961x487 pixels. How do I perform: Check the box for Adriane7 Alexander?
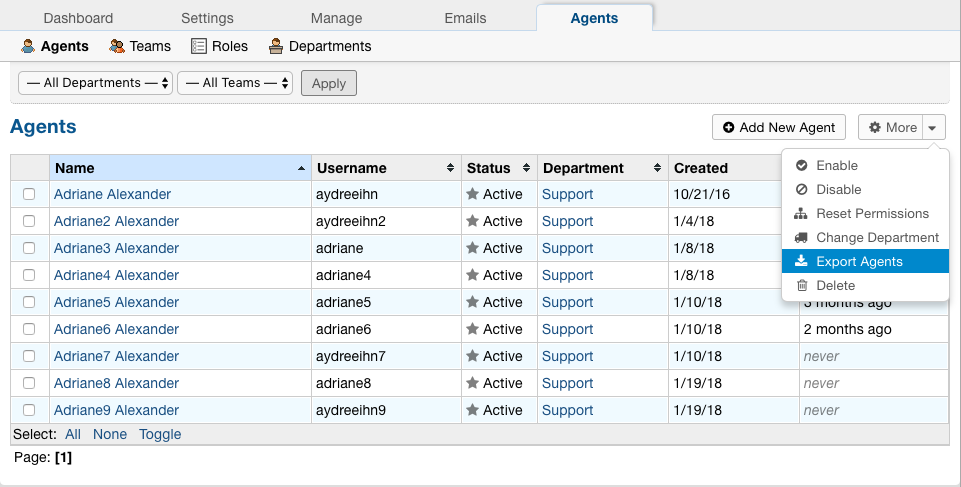coord(29,356)
